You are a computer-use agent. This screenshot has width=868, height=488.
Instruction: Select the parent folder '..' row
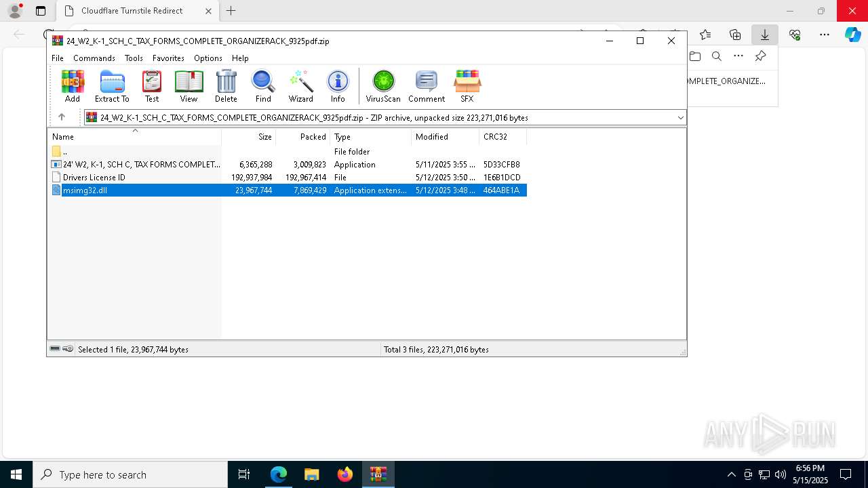pos(288,151)
